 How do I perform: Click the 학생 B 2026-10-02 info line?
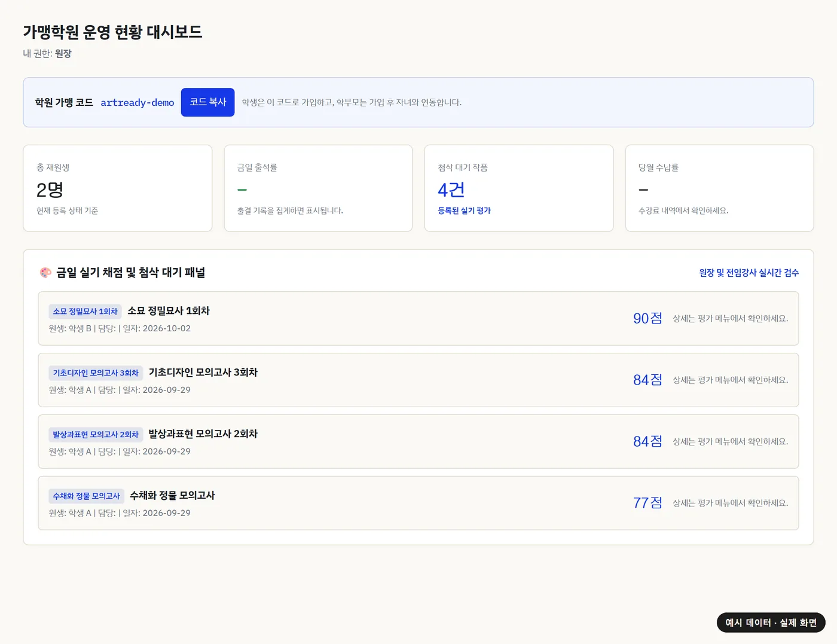pyautogui.click(x=120, y=328)
